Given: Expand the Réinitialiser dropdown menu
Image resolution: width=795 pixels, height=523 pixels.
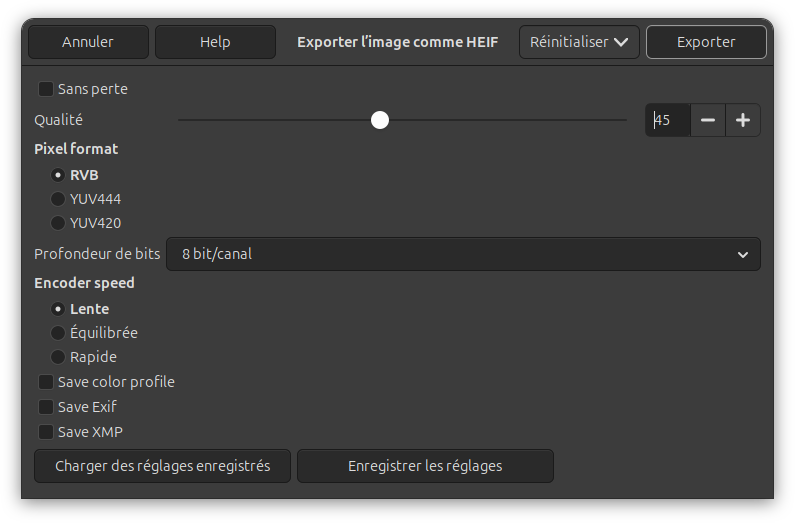Looking at the screenshot, I should coord(579,42).
